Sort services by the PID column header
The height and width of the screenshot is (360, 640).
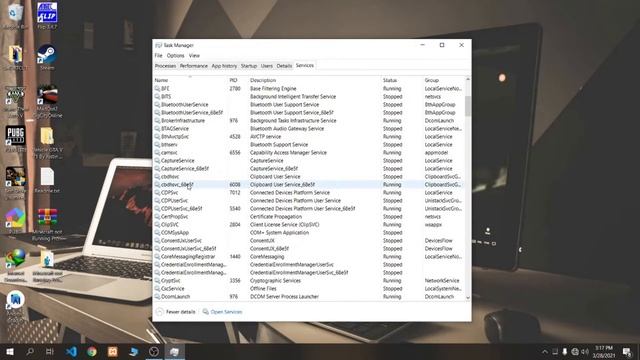238,80
